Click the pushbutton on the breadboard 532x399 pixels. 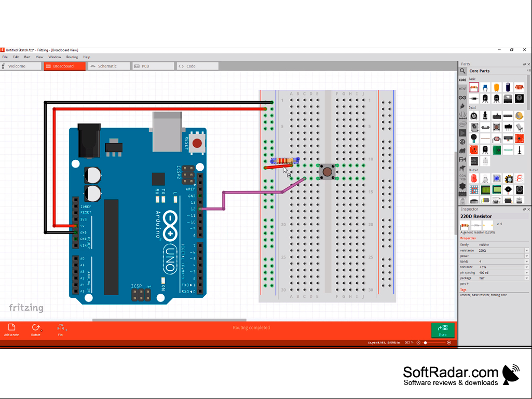coord(328,172)
